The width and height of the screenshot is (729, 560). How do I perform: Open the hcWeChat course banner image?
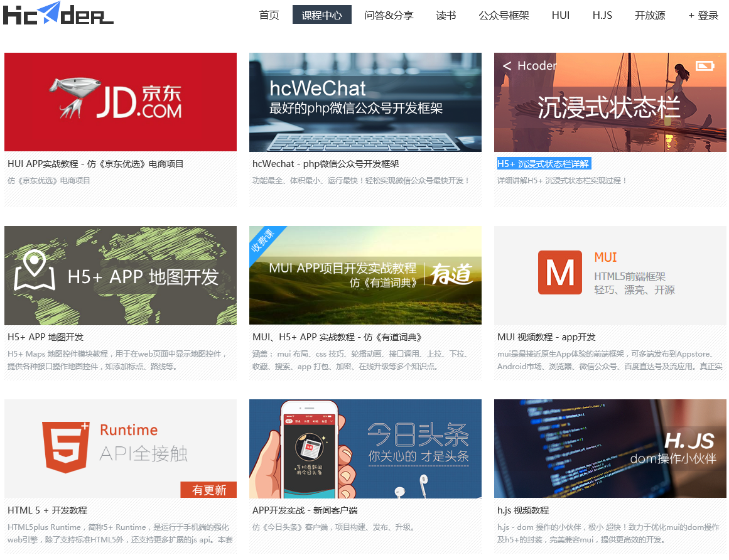tap(365, 102)
